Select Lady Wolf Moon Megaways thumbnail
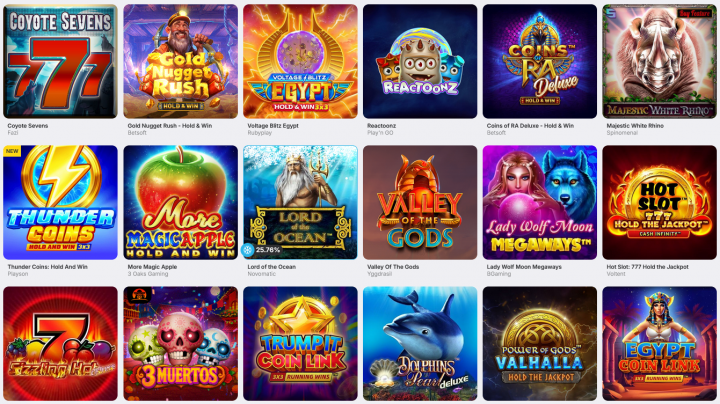 [540, 202]
